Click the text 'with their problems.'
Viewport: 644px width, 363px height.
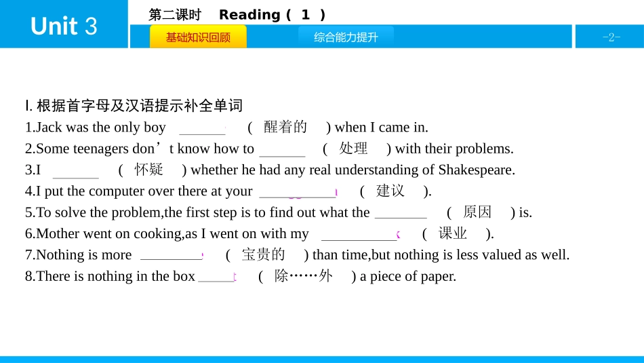point(454,149)
